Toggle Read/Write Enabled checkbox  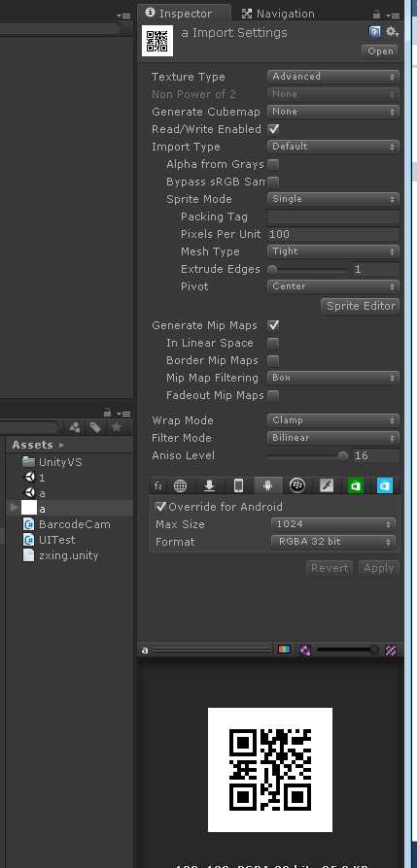coord(273,129)
